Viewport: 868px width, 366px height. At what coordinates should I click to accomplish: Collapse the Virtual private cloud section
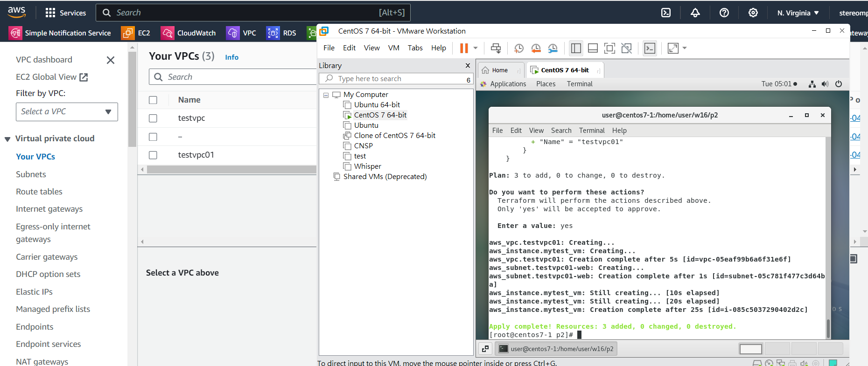point(7,139)
